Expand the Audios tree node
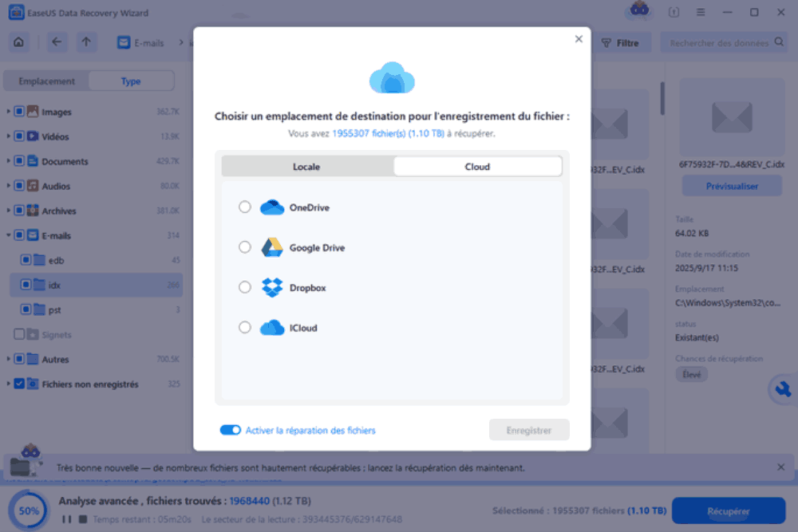The height and width of the screenshot is (532, 798). tap(8, 186)
